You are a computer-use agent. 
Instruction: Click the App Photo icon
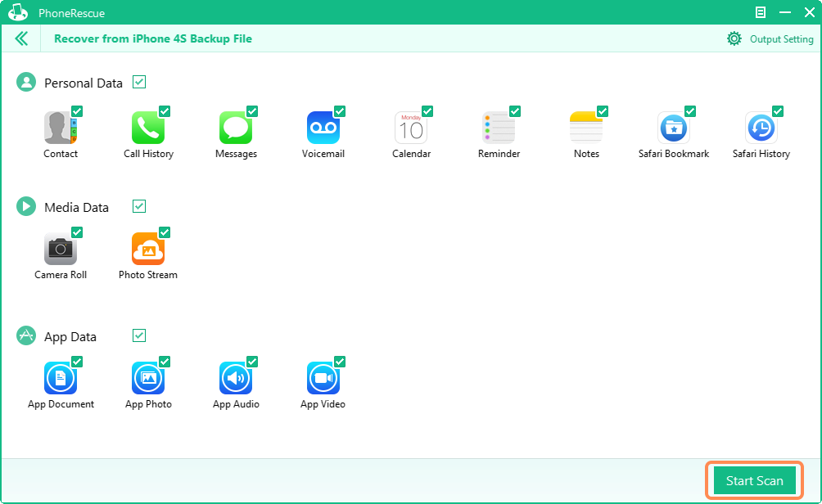tap(148, 378)
